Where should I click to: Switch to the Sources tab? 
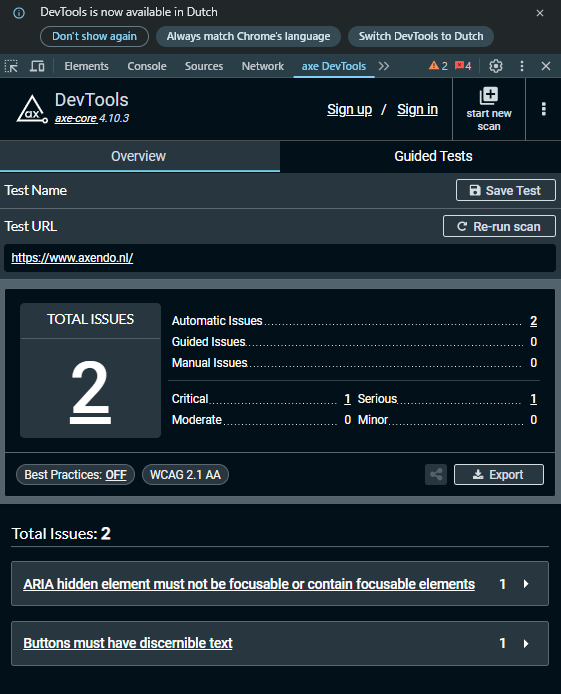click(x=204, y=66)
